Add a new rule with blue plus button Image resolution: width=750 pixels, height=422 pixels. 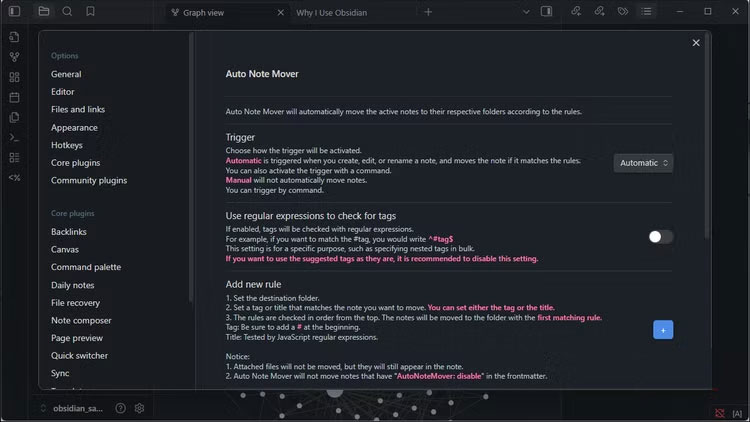(663, 330)
